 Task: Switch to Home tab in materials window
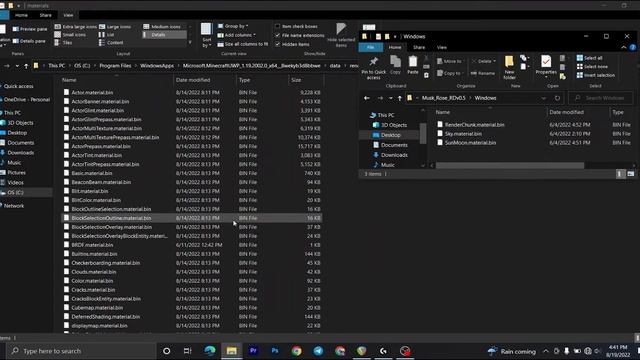pos(21,15)
